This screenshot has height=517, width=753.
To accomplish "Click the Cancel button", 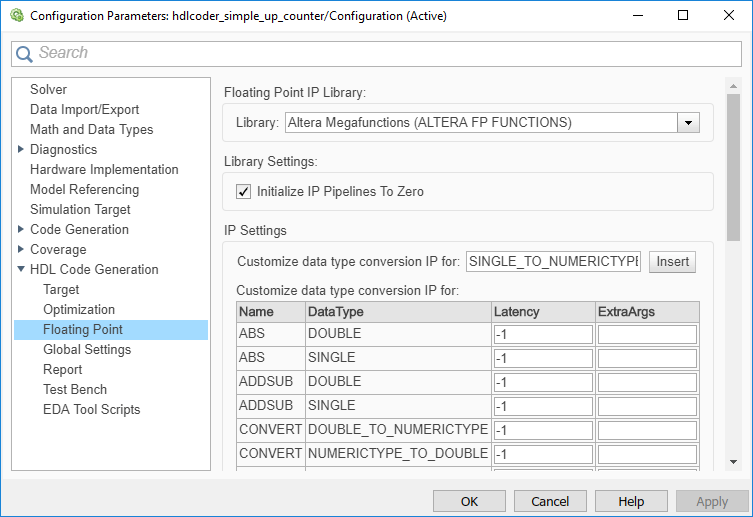I will coord(550,501).
